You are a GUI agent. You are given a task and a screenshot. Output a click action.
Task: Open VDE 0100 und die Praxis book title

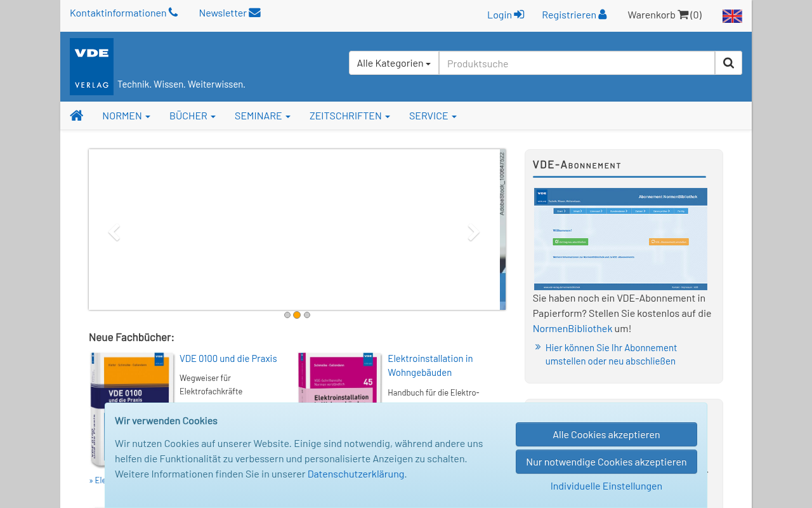228,358
